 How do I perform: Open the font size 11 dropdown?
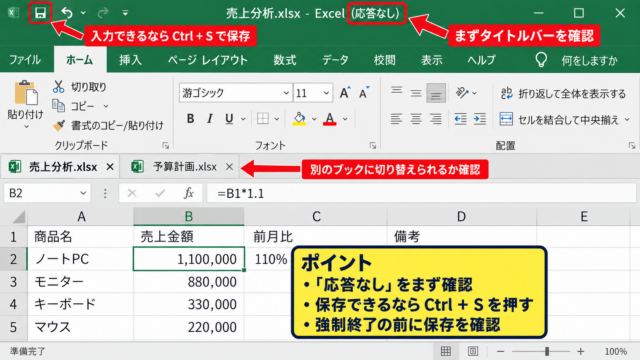pyautogui.click(x=326, y=93)
